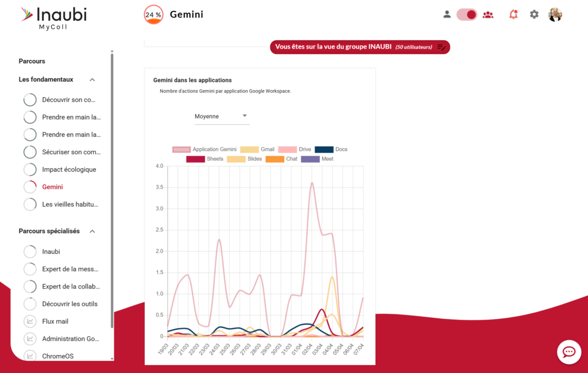Open the notifications bell
The image size is (588, 373).
[513, 14]
